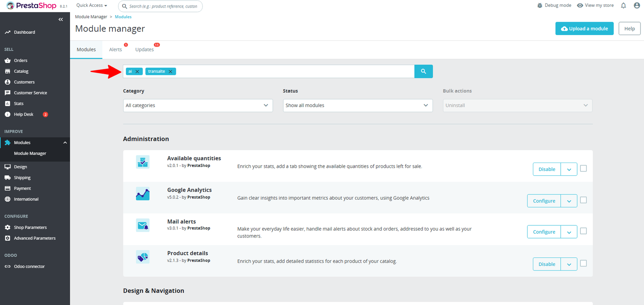This screenshot has height=305, width=644.
Task: Select the Google Analytics module checkbox
Action: point(583,200)
